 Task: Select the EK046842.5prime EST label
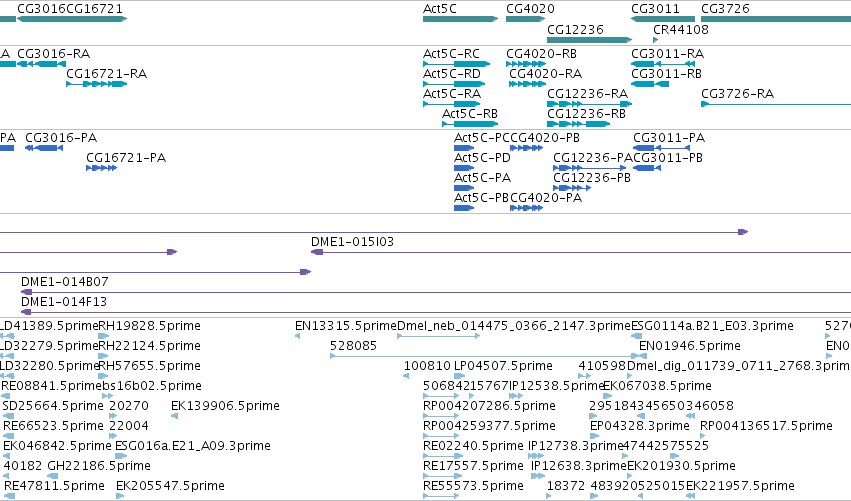coord(57,446)
